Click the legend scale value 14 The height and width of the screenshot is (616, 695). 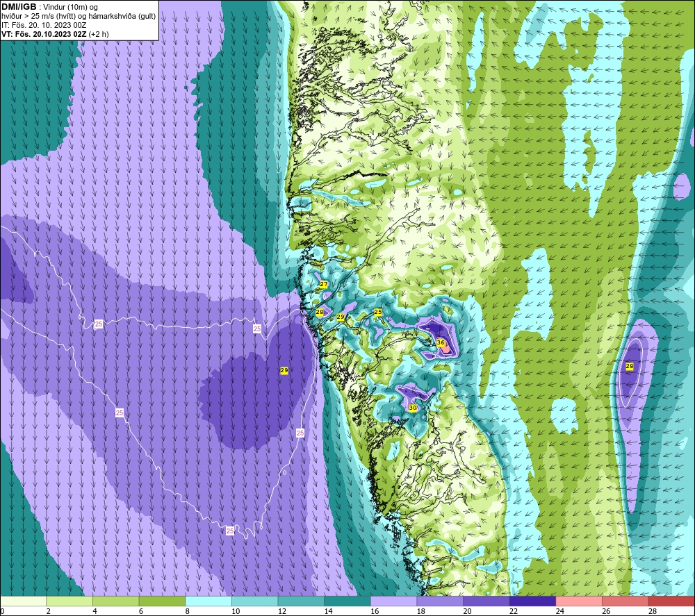328,611
